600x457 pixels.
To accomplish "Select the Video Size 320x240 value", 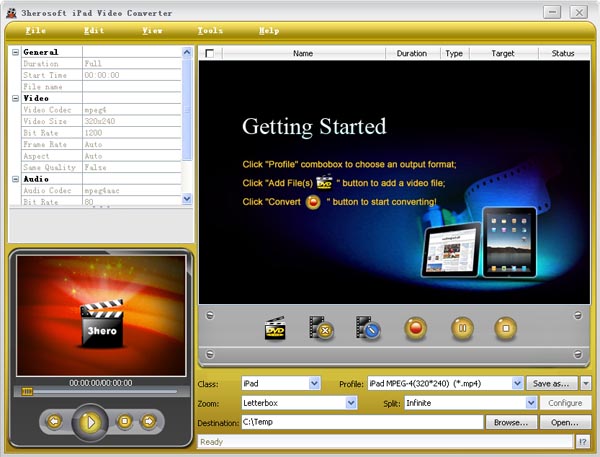I will 132,121.
